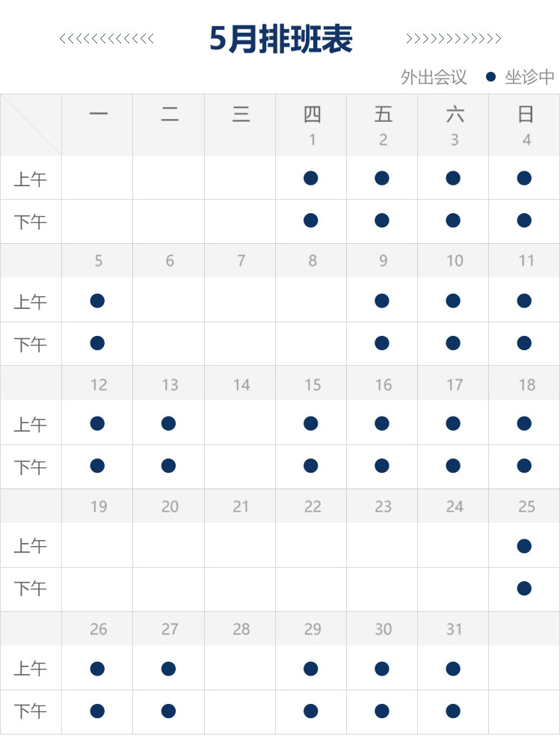Click the afternoon dot for May 4
The width and height of the screenshot is (560, 748).
pos(524,221)
